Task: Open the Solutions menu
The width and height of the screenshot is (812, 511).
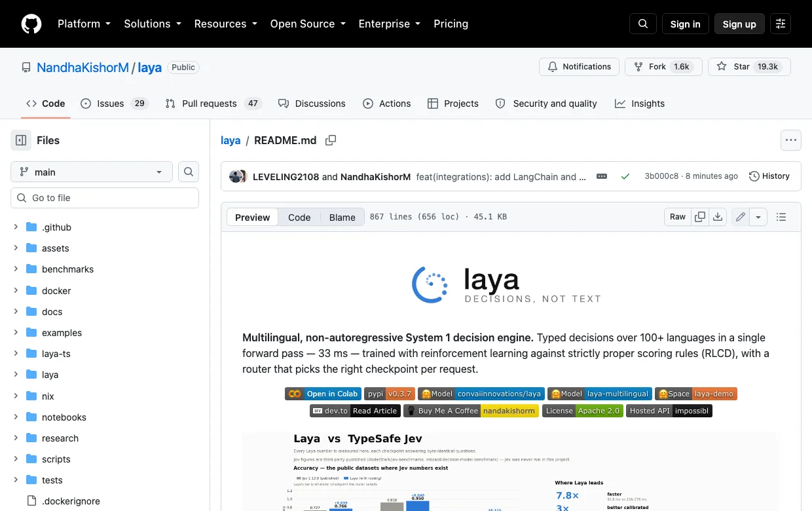Action: click(x=152, y=24)
